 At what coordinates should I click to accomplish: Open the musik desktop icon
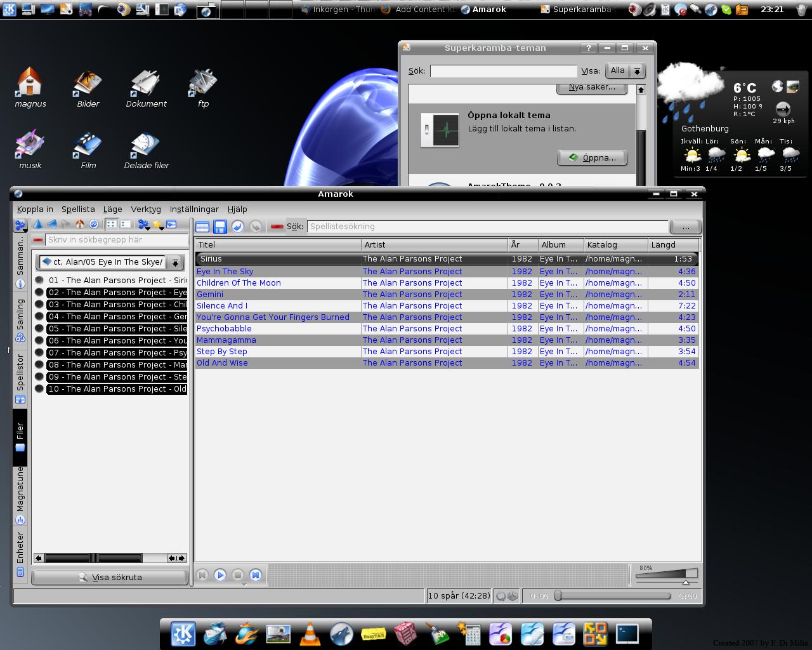tap(30, 150)
